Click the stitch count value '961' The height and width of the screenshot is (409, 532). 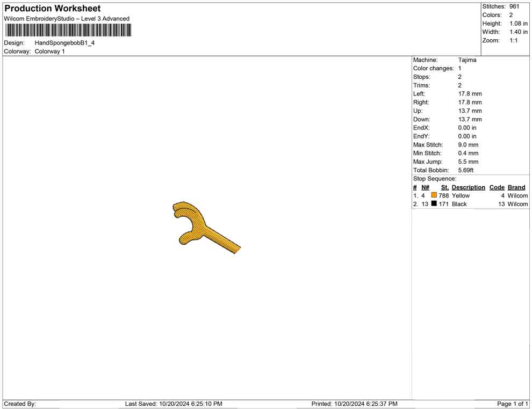pos(514,6)
